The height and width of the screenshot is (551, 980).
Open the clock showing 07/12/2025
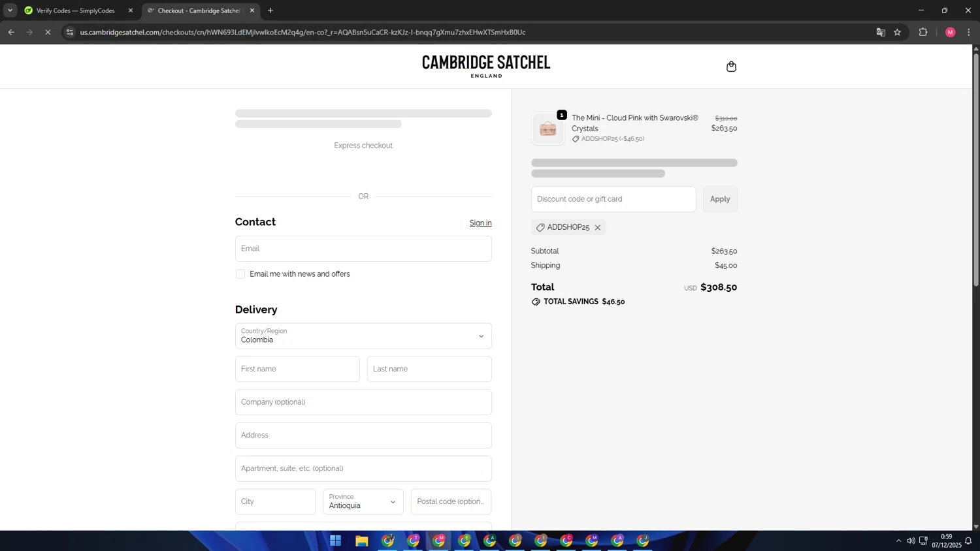(946, 541)
